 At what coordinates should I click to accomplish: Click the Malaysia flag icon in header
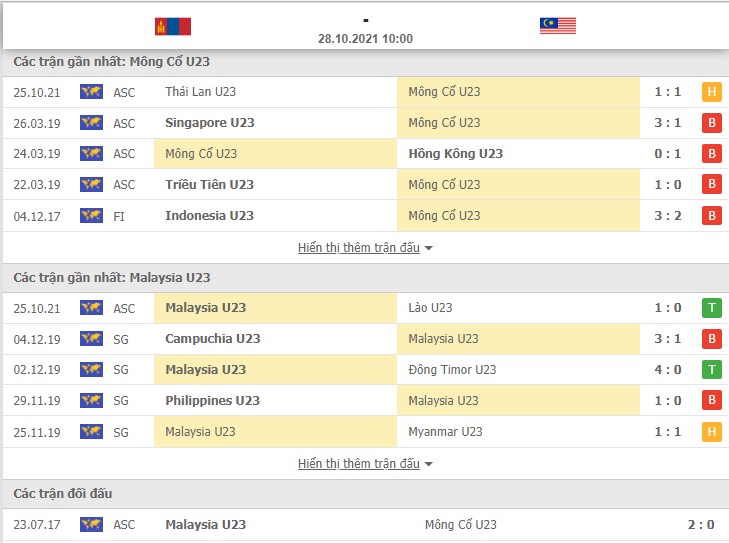pyautogui.click(x=558, y=26)
